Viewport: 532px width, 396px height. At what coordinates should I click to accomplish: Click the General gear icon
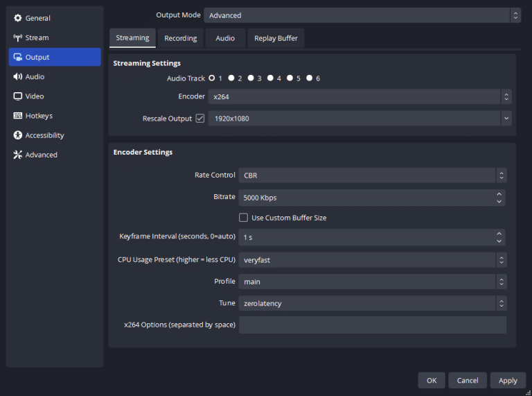pyautogui.click(x=17, y=18)
